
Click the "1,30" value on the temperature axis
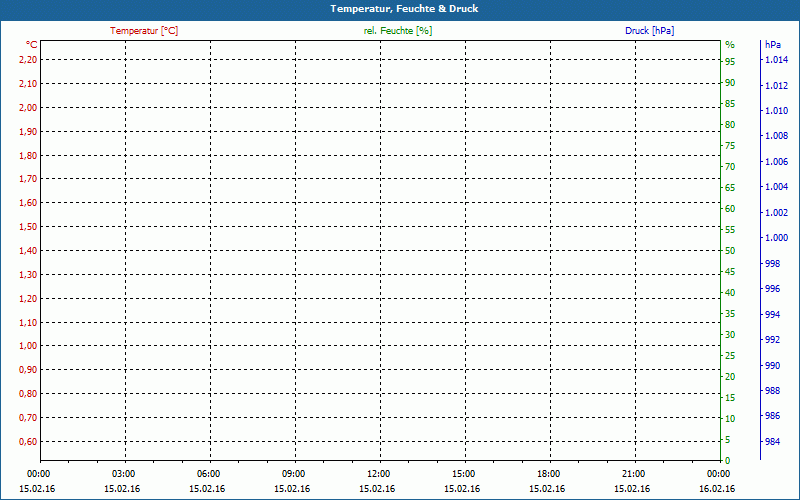click(28, 274)
